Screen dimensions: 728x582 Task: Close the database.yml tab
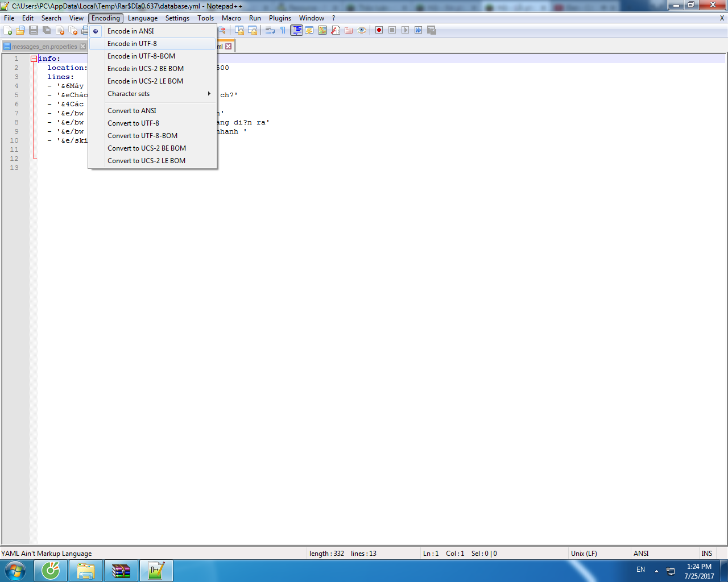[229, 47]
